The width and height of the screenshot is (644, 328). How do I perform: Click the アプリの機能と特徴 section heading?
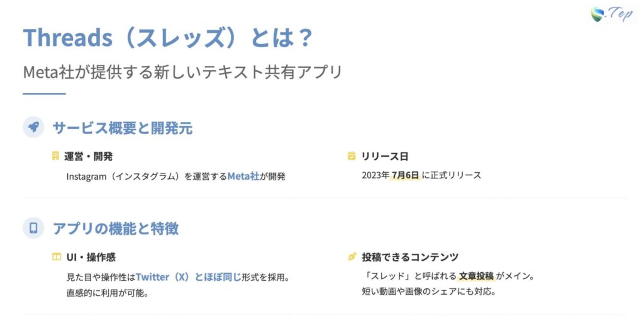point(116,228)
